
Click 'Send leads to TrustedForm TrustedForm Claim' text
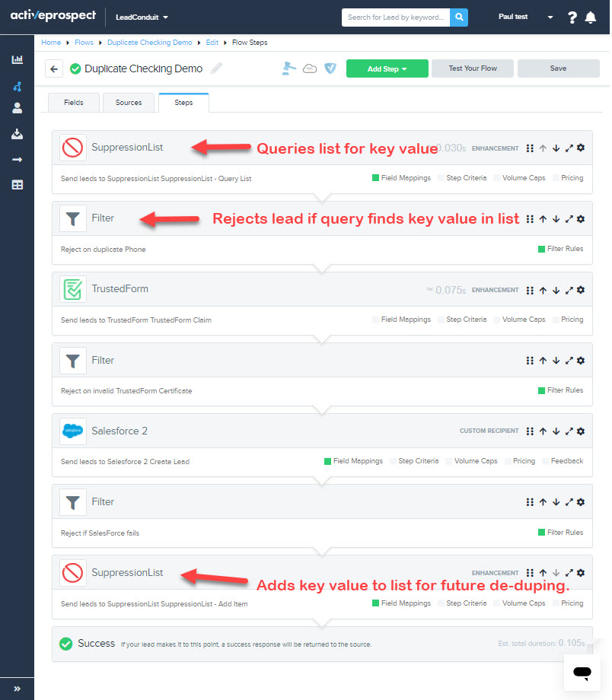click(136, 320)
